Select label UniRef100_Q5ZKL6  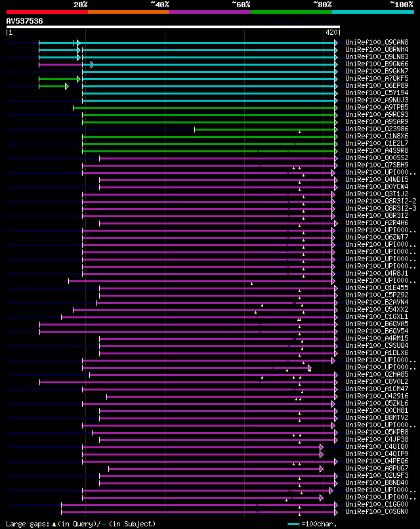coord(377,404)
